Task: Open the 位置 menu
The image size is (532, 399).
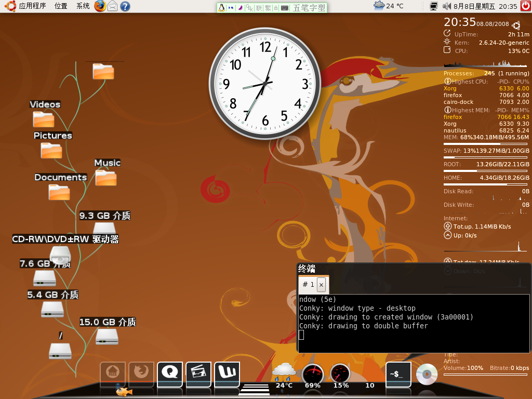Action: pyautogui.click(x=61, y=6)
